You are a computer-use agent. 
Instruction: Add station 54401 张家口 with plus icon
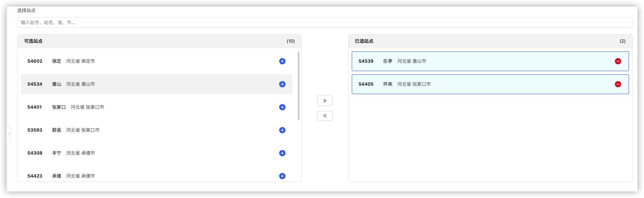pyautogui.click(x=282, y=107)
